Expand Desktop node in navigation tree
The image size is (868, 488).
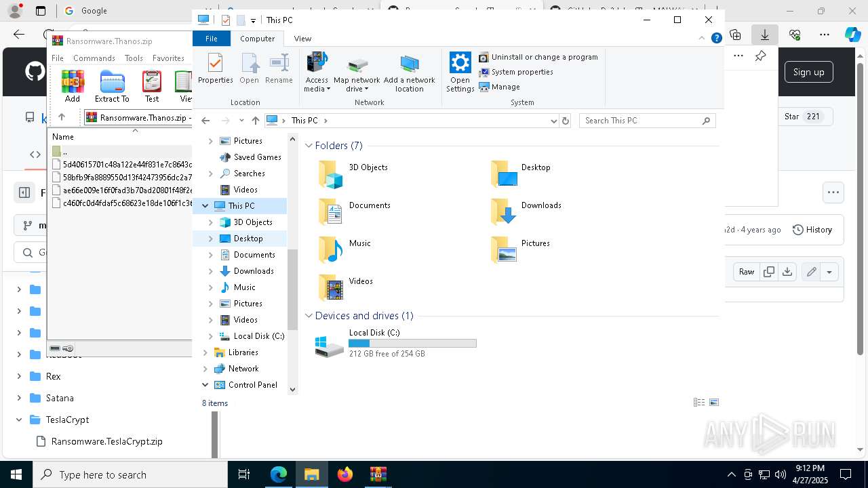pos(210,239)
